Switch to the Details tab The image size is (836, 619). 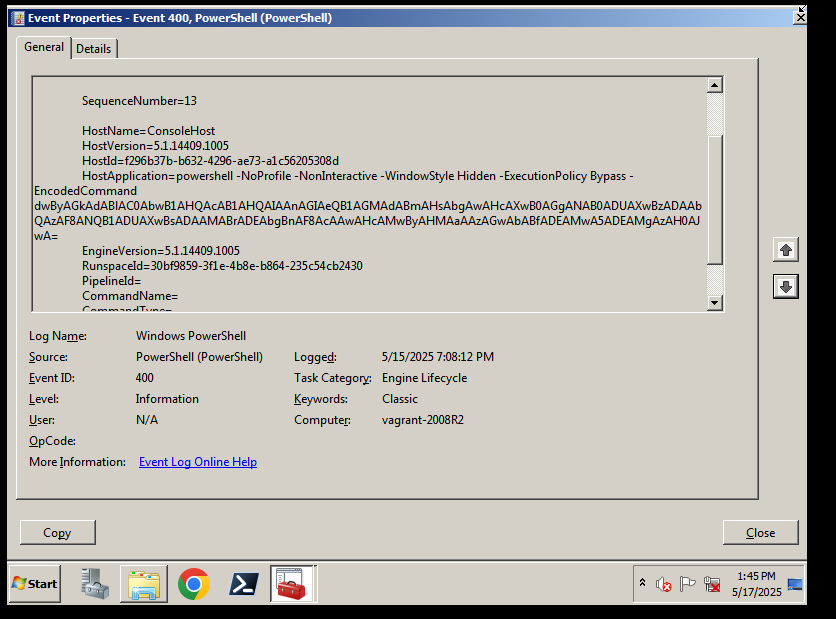(x=94, y=49)
